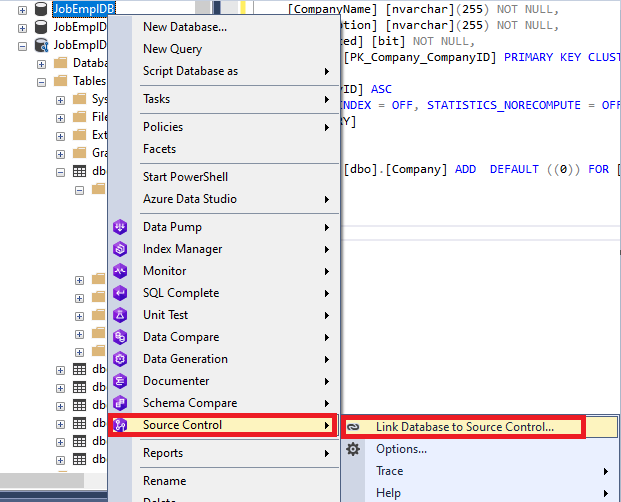The height and width of the screenshot is (502, 621).
Task: Open the Data Pump submenu
Action: (x=224, y=227)
